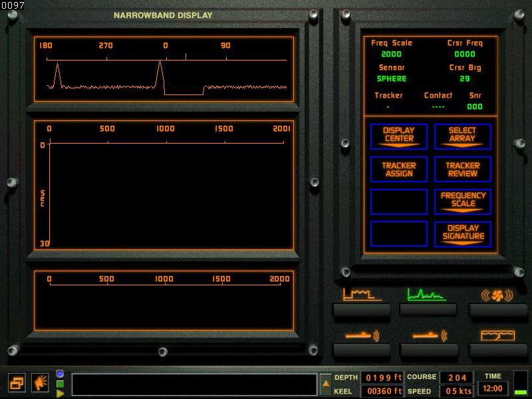
Task: Click the station switch windows icon
Action: (17, 383)
